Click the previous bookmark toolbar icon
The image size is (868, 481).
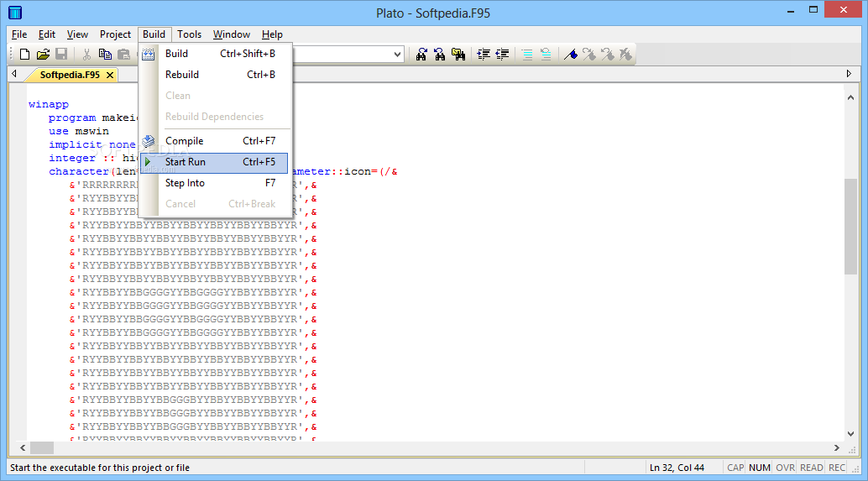(x=607, y=55)
